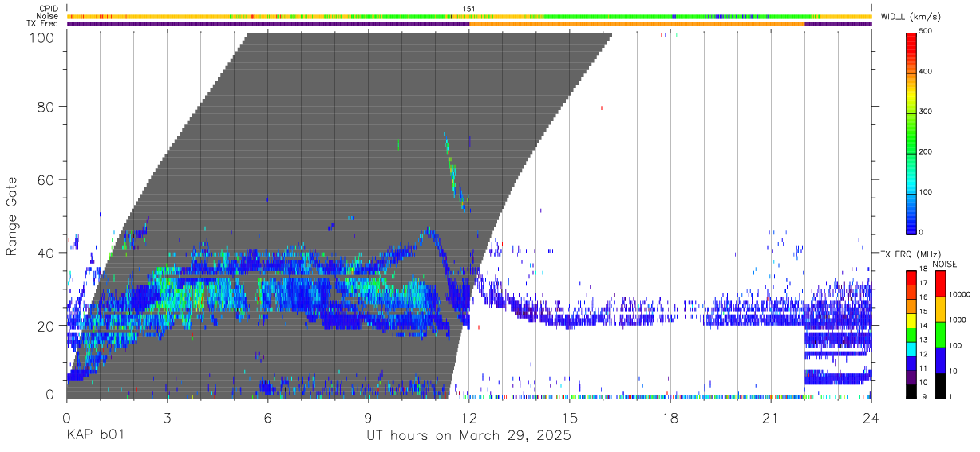Viewport: 980px width, 452px height.
Task: Click the '10000' noise legend value
Action: point(961,294)
